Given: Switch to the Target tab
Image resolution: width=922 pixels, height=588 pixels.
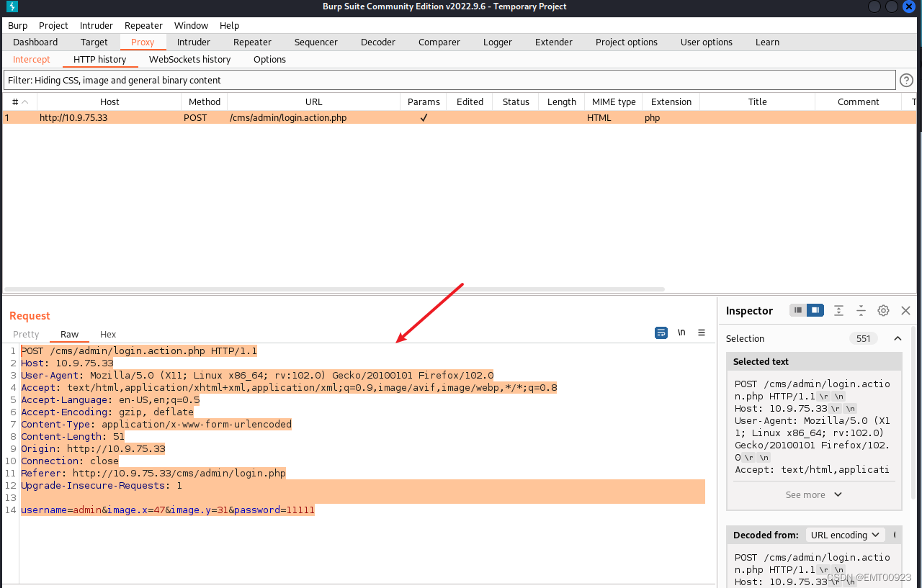Looking at the screenshot, I should (x=94, y=42).
